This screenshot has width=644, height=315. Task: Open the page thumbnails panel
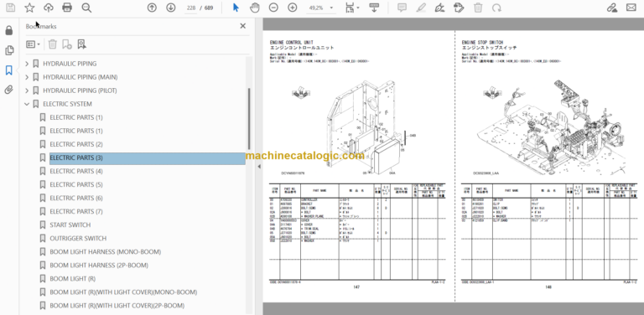coord(9,50)
